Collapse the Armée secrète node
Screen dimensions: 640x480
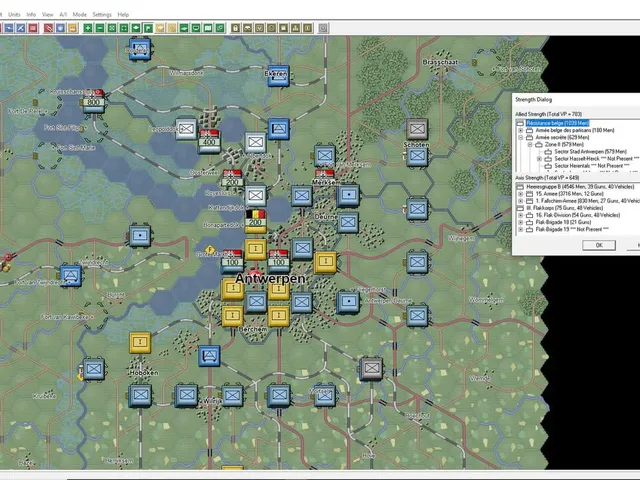tap(520, 138)
